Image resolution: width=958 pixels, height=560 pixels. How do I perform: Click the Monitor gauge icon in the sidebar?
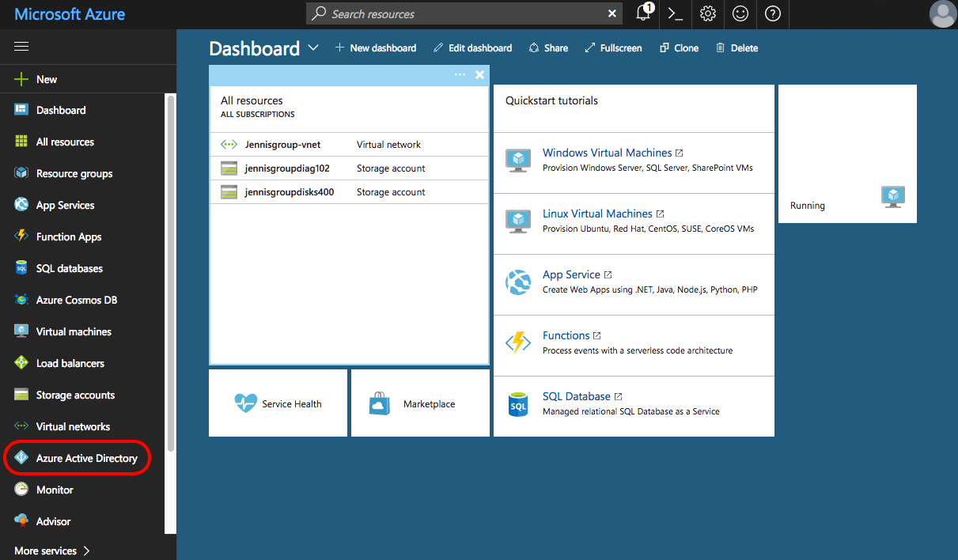click(21, 490)
